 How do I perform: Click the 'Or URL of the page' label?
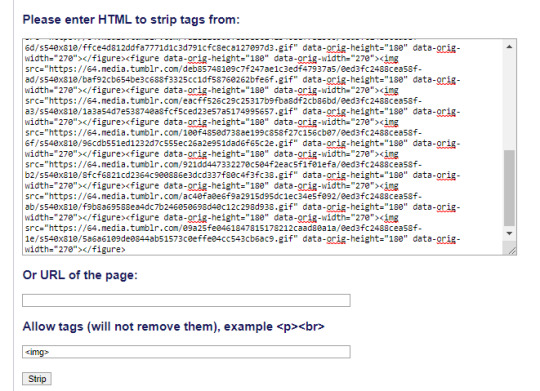80,275
